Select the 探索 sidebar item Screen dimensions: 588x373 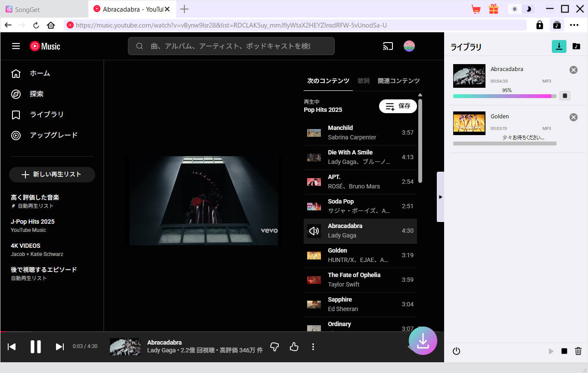click(37, 94)
